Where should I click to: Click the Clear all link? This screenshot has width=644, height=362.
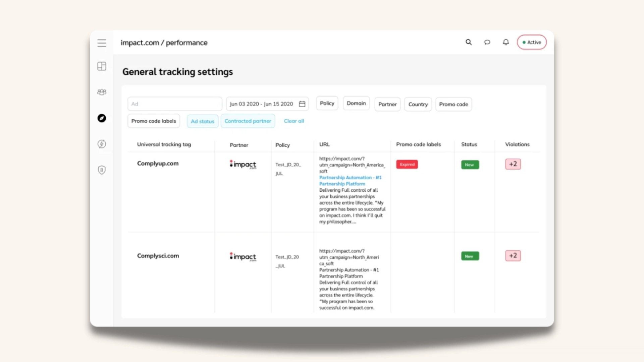(294, 121)
